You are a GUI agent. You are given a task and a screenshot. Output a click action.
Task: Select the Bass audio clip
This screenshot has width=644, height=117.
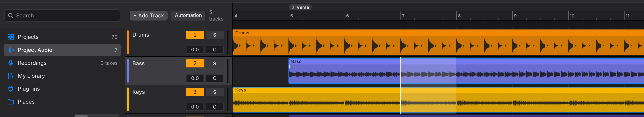[466, 71]
